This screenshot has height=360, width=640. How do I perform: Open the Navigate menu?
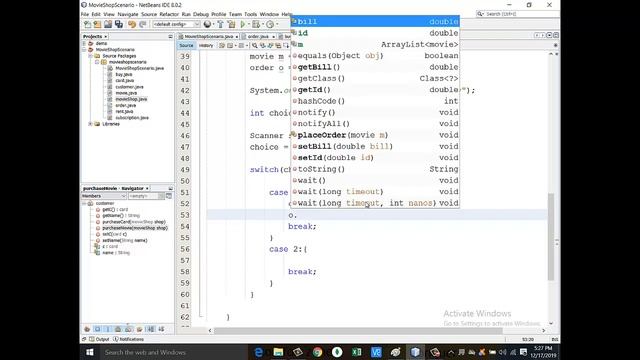pyautogui.click(x=128, y=14)
